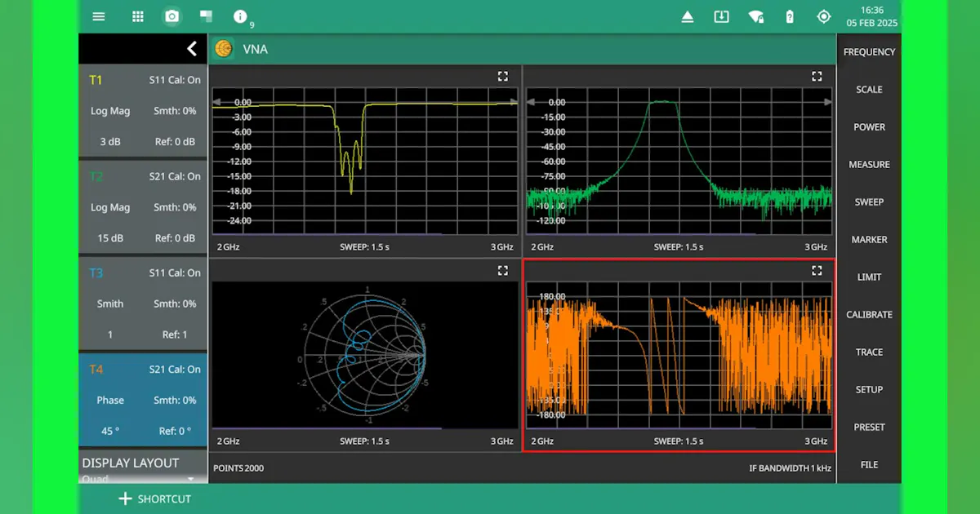Image resolution: width=980 pixels, height=514 pixels.
Task: Open the MARKER menu
Action: (869, 239)
